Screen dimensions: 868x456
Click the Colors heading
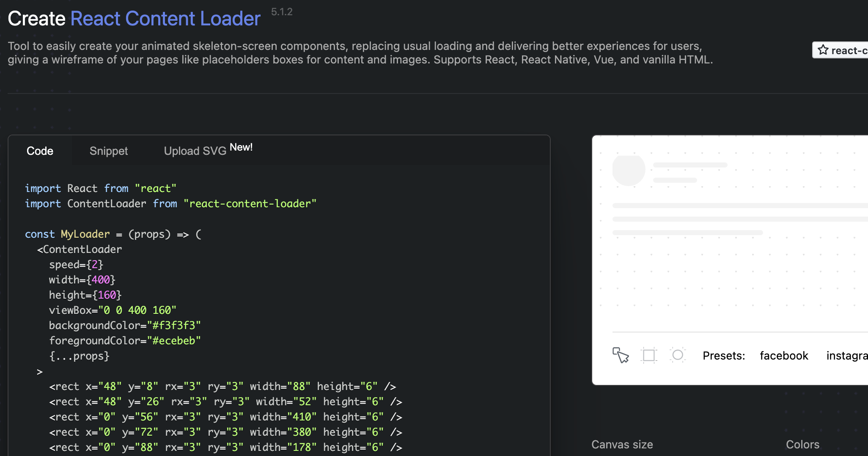[802, 445]
